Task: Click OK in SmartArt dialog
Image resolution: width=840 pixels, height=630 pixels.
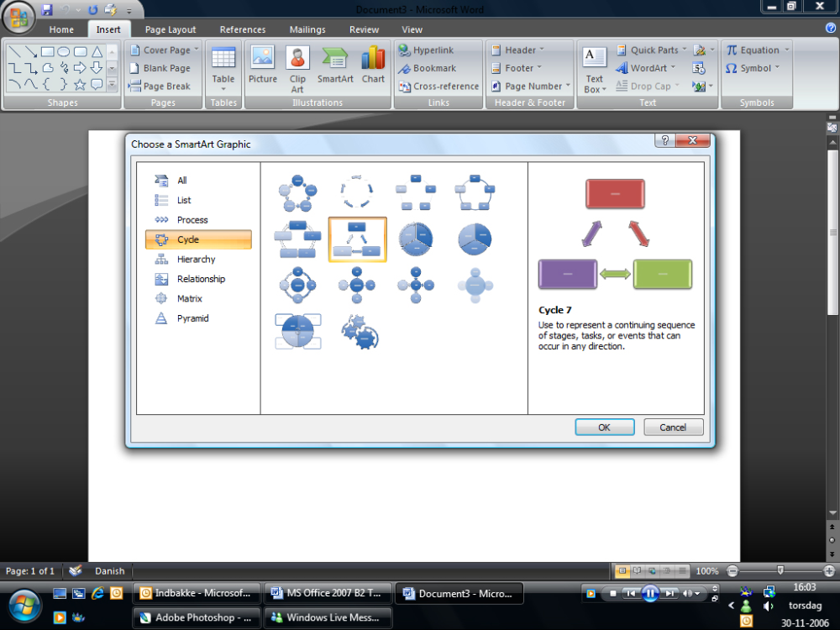Action: pyautogui.click(x=604, y=427)
